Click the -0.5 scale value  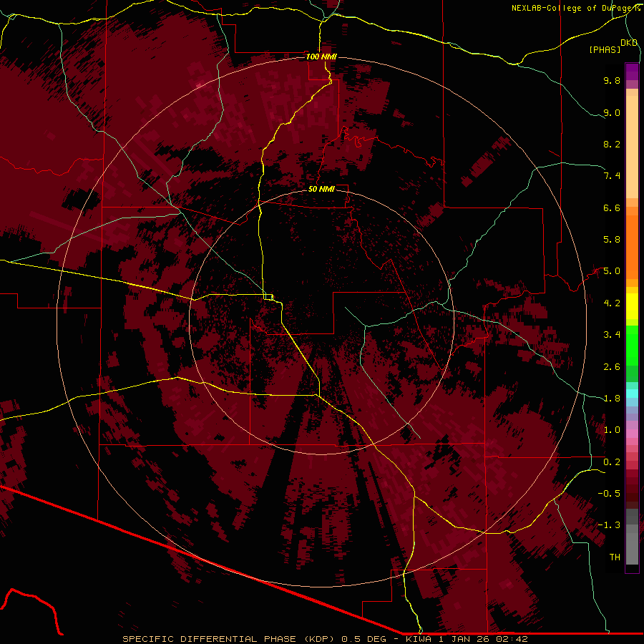[609, 494]
